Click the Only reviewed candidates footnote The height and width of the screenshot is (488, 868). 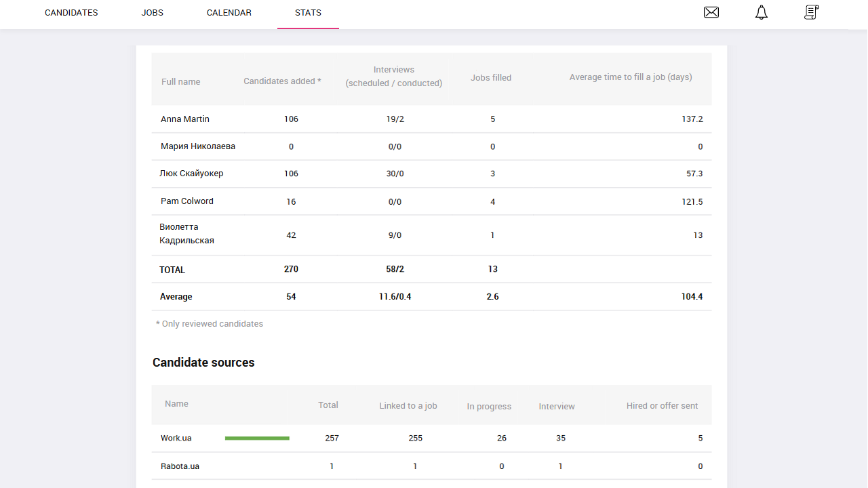pyautogui.click(x=210, y=323)
